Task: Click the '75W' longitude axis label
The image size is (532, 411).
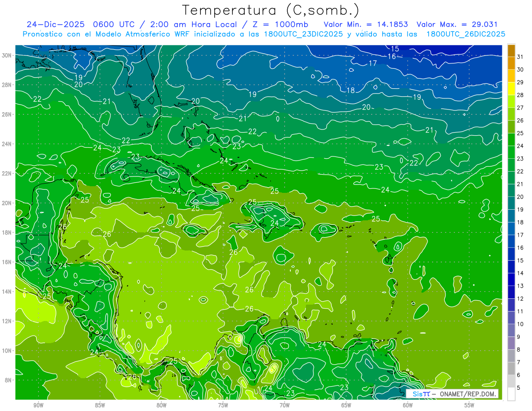Action: click(223, 405)
